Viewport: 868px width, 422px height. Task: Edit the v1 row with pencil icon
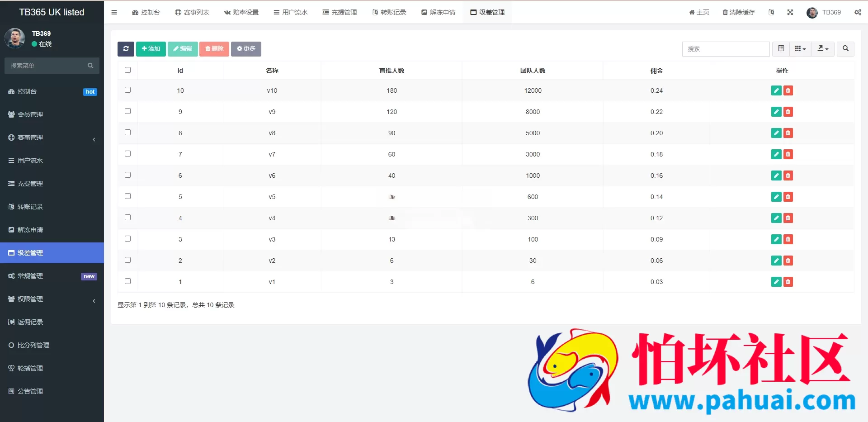pyautogui.click(x=776, y=282)
